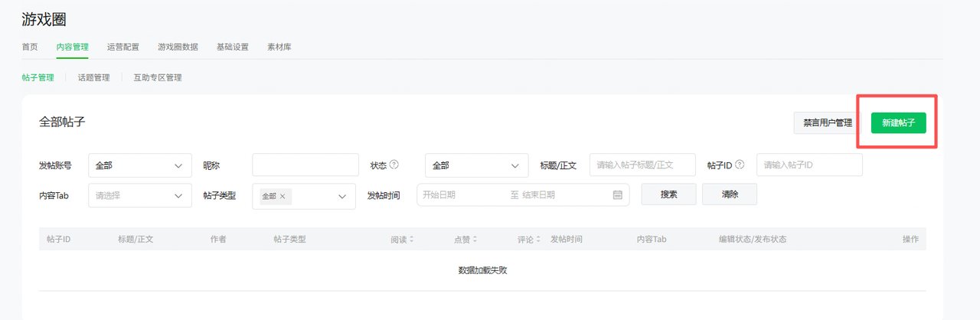Open 禁言用户管理 button

click(828, 122)
